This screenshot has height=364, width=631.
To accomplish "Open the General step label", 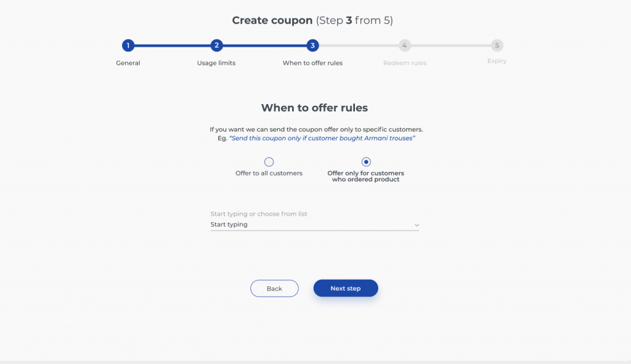I will [128, 63].
